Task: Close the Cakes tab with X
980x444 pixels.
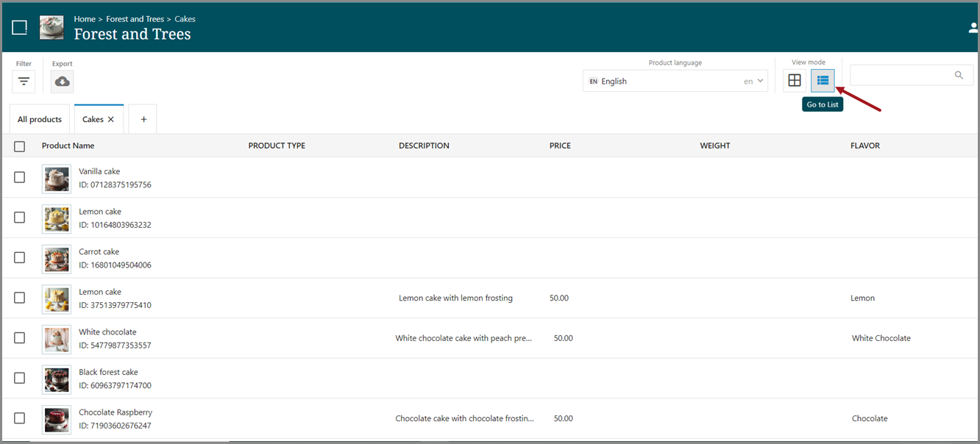Action: click(111, 119)
